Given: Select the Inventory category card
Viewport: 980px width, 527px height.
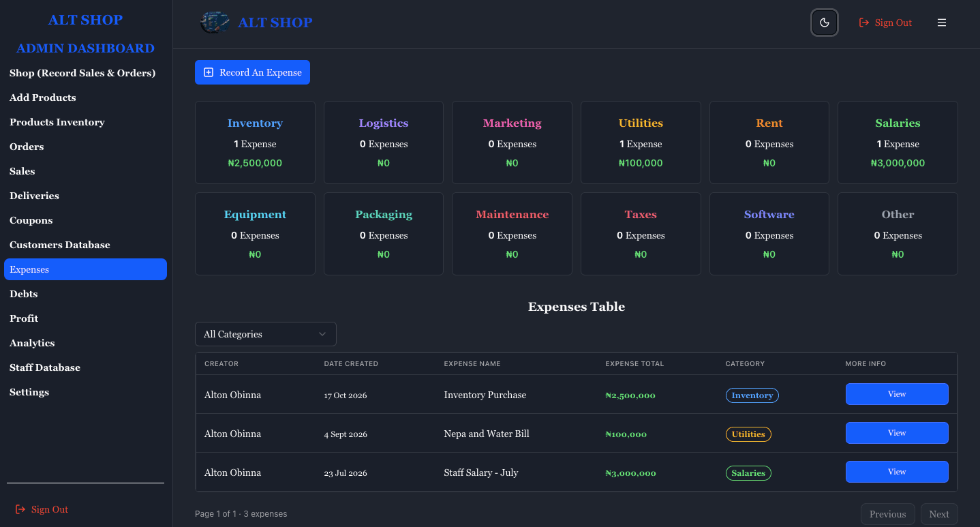Looking at the screenshot, I should tap(255, 142).
